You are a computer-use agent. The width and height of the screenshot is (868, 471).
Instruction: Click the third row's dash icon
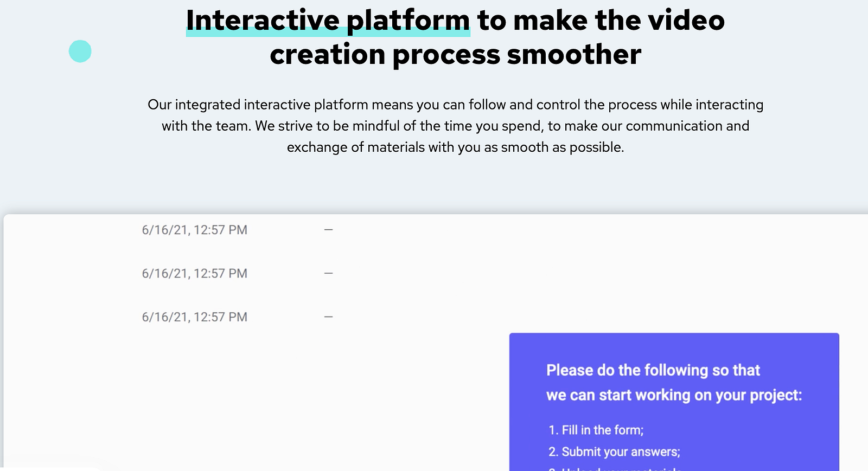[x=328, y=317]
